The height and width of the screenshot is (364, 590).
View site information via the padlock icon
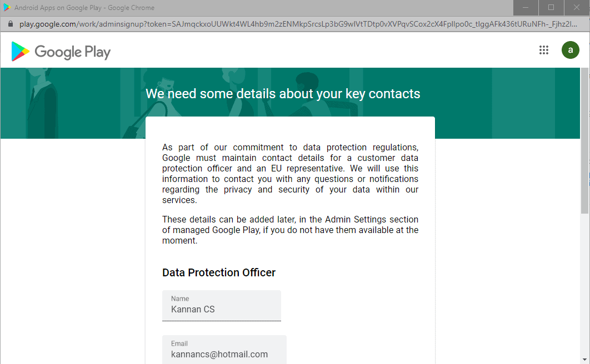[11, 24]
